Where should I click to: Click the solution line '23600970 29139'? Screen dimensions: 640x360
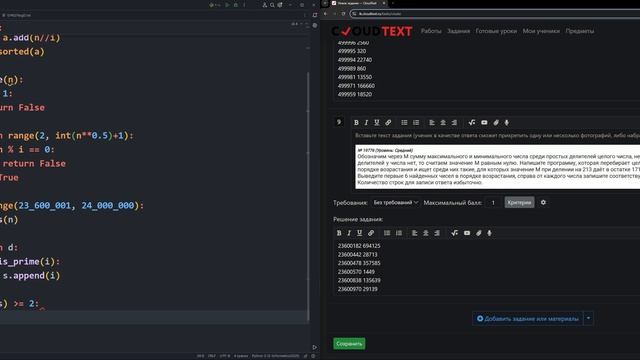click(x=358, y=289)
